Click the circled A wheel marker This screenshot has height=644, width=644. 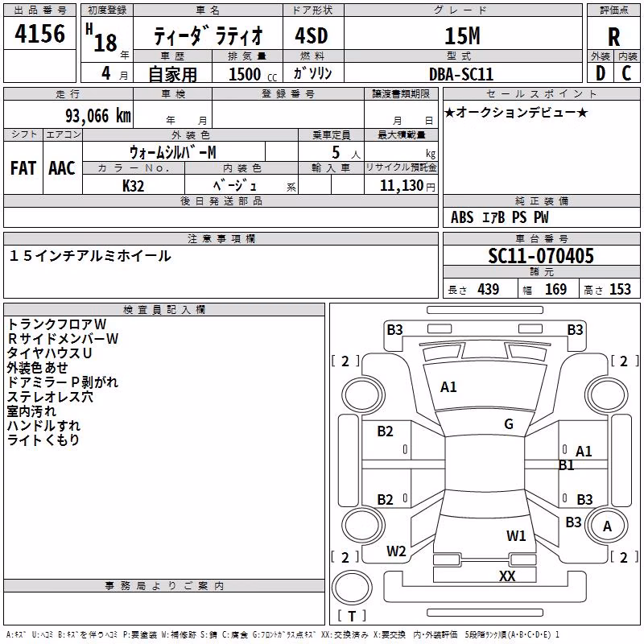pyautogui.click(x=607, y=526)
